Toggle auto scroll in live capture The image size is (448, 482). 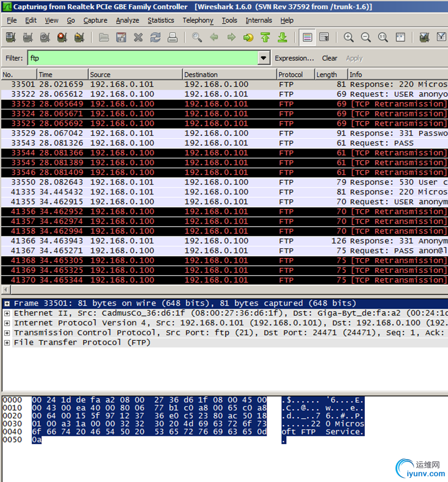pos(324,37)
